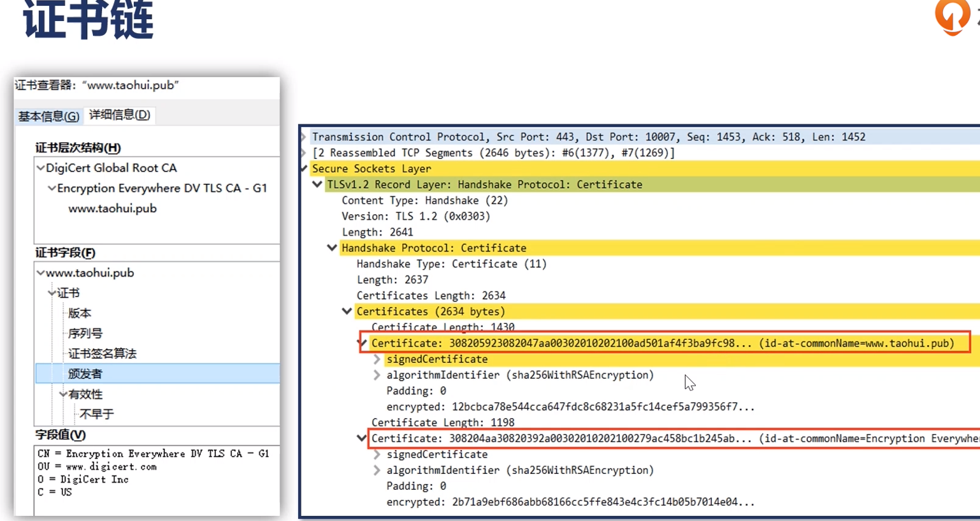Collapse the DigiCert Global Root CA node
The height and width of the screenshot is (521, 980).
click(41, 168)
